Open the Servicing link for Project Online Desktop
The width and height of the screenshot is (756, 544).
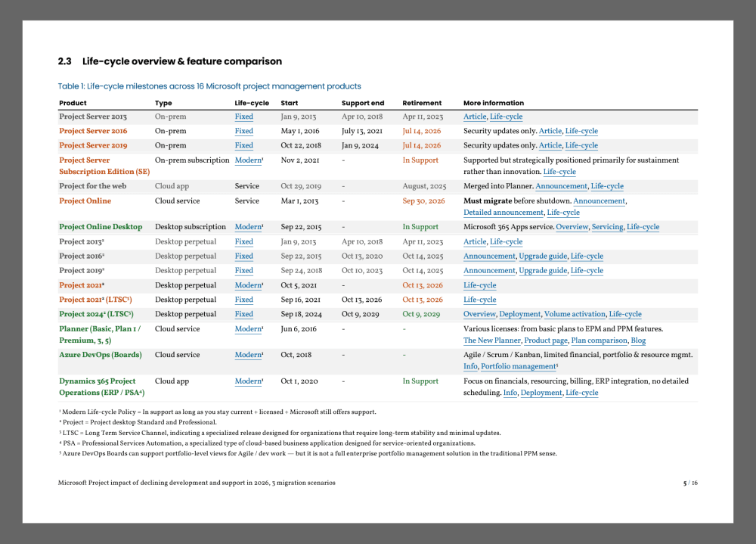(607, 227)
